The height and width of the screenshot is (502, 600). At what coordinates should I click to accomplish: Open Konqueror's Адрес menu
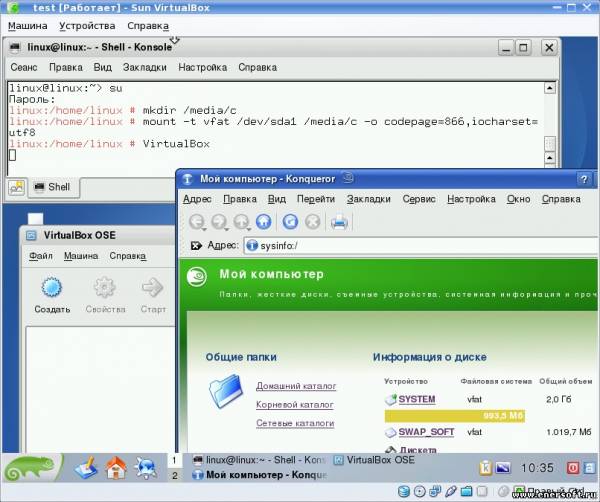197,199
